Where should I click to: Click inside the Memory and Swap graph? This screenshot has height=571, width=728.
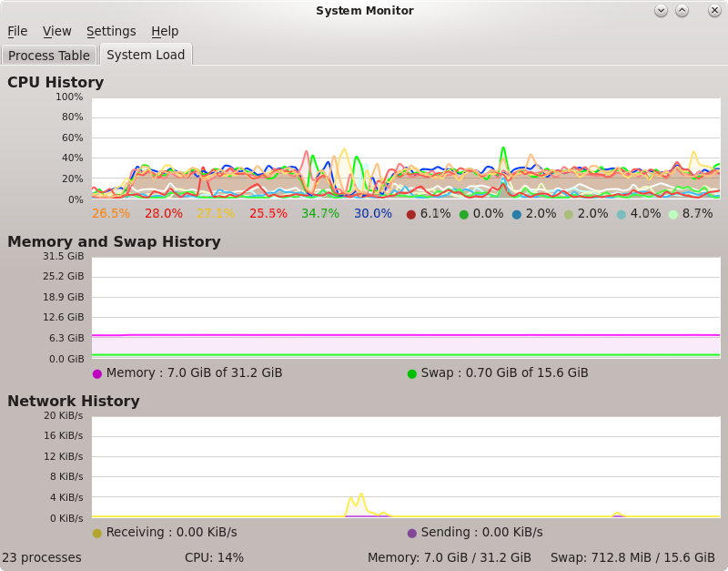[406, 308]
